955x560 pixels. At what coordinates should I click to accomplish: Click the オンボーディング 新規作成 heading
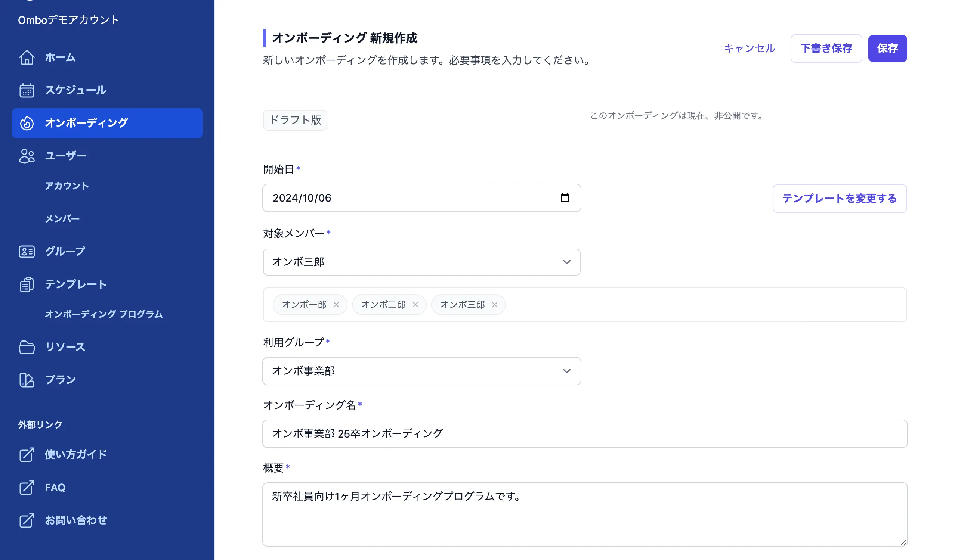344,38
